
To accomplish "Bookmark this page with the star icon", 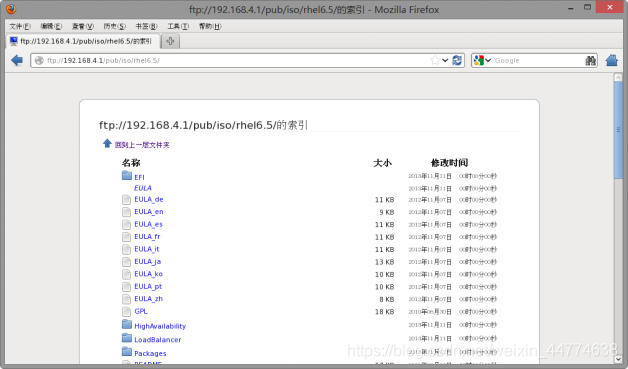I will [435, 60].
